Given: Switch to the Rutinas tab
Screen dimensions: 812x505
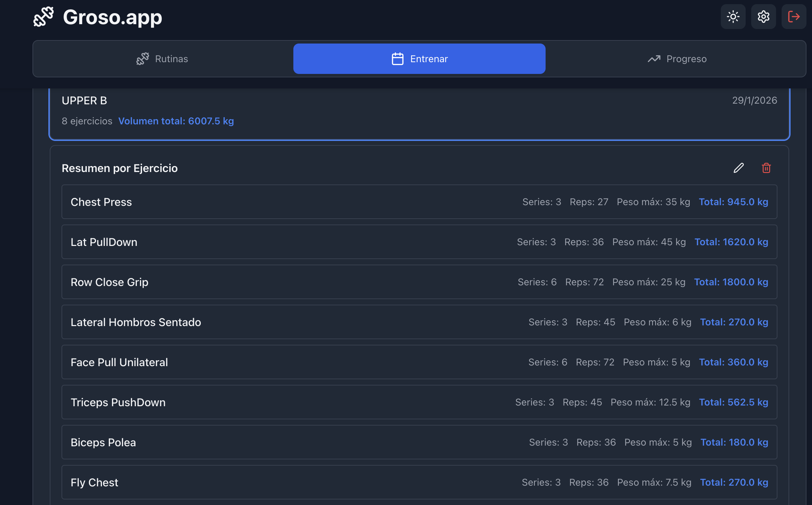Looking at the screenshot, I should [x=171, y=59].
